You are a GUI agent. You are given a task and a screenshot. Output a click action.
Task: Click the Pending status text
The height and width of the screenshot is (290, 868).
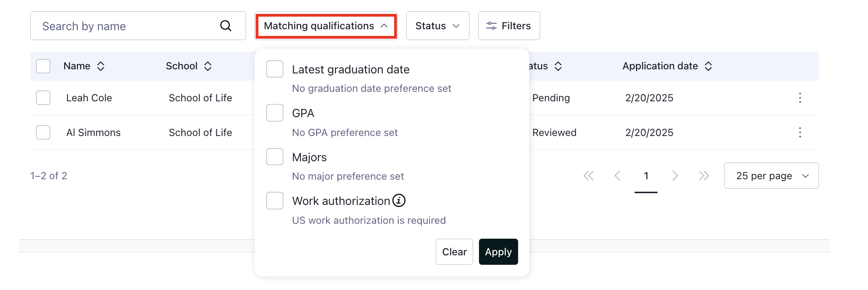551,98
